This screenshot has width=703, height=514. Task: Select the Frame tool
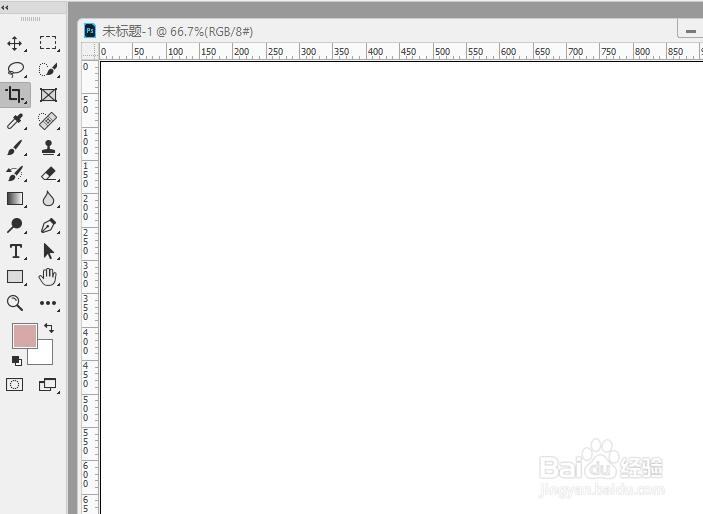click(x=48, y=95)
